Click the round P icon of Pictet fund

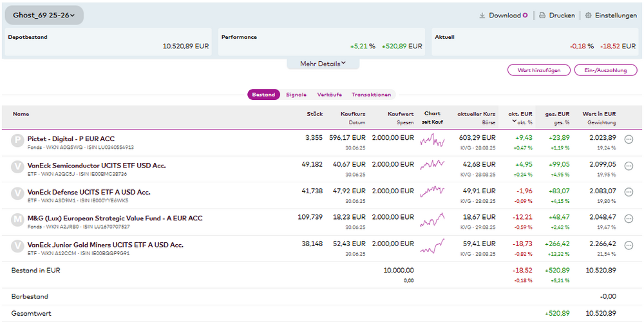[17, 140]
